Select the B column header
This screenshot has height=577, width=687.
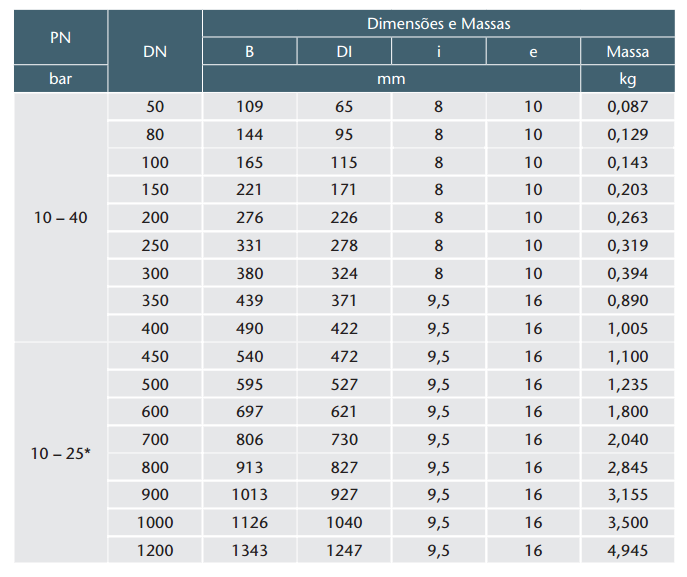click(x=250, y=52)
